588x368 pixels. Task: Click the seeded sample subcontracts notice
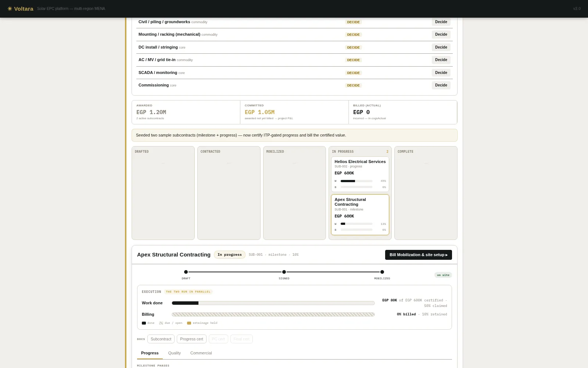pyautogui.click(x=294, y=135)
